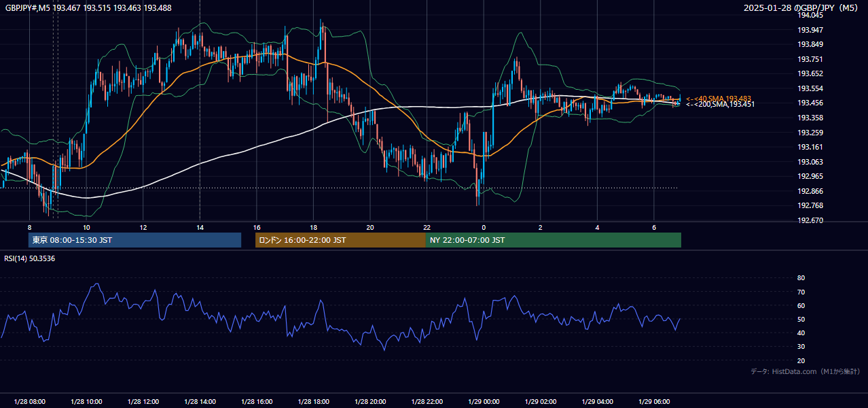Click price axis value 193.554
The height and width of the screenshot is (408, 868).
pyautogui.click(x=810, y=88)
